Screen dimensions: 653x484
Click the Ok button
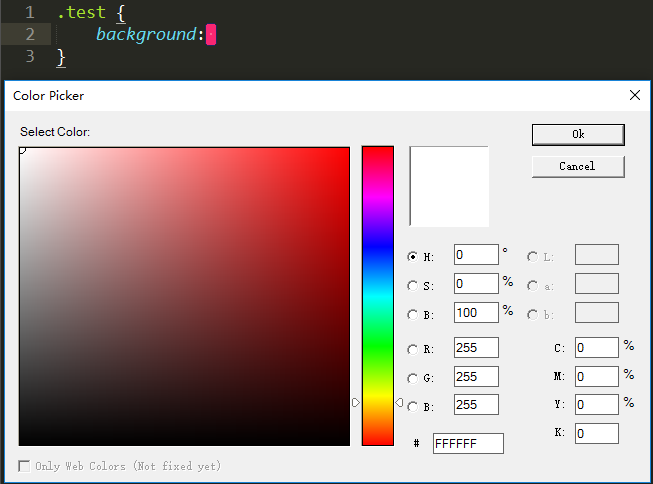click(578, 134)
